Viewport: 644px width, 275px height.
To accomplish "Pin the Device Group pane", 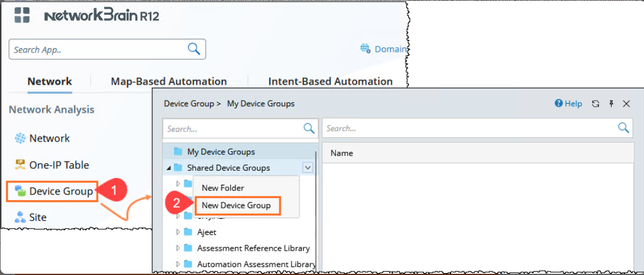I will pyautogui.click(x=611, y=104).
